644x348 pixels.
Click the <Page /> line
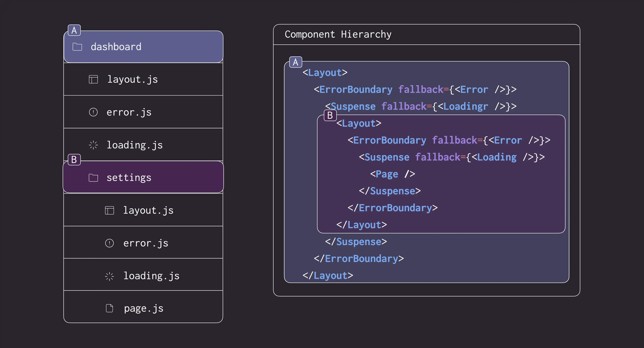click(392, 174)
